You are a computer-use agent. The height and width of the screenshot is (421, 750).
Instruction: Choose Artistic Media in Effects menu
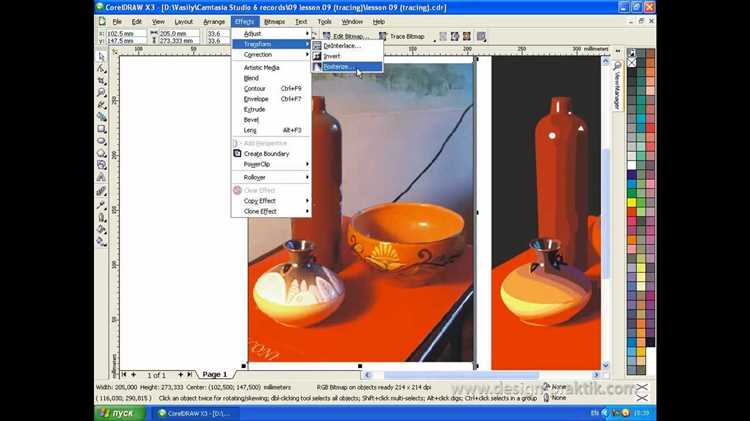coord(271,67)
